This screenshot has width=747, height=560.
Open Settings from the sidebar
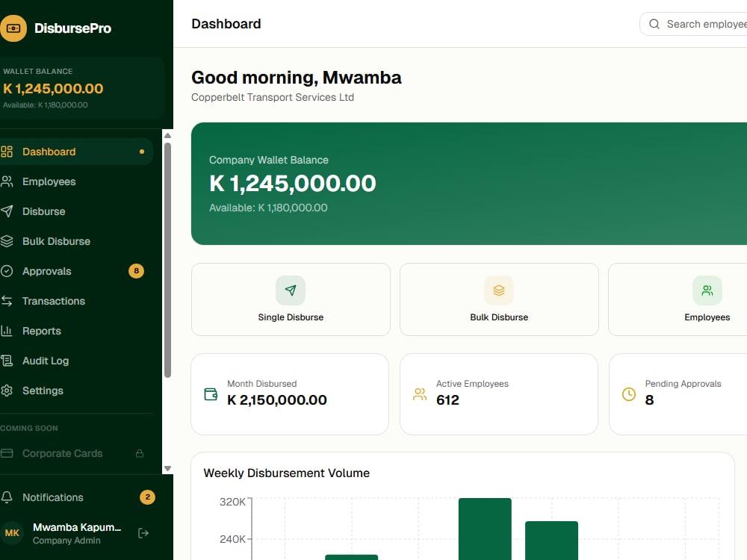(x=76, y=391)
